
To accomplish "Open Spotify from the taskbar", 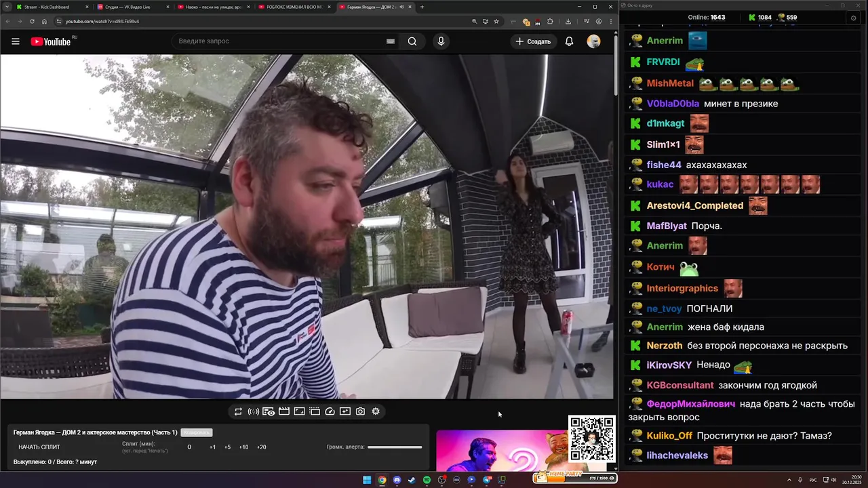I will (427, 480).
